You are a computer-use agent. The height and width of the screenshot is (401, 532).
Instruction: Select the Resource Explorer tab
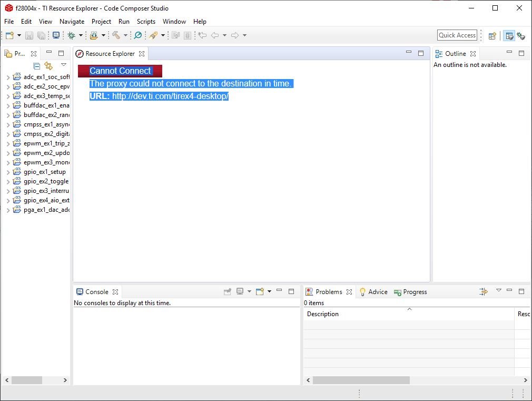110,54
